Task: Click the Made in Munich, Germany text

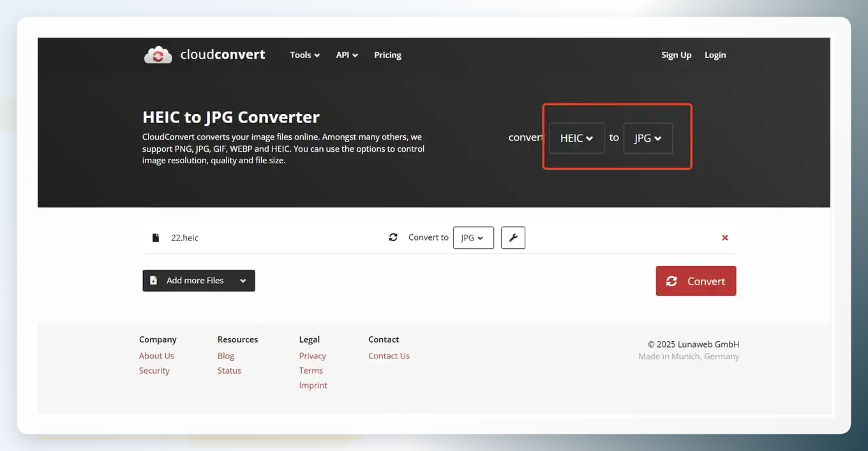Action: click(x=689, y=357)
